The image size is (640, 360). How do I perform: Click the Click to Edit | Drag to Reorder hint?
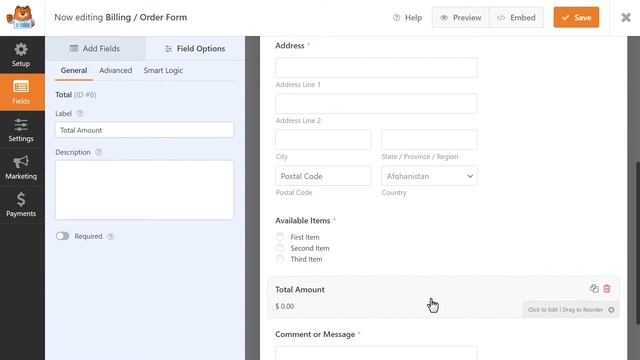pos(571,310)
